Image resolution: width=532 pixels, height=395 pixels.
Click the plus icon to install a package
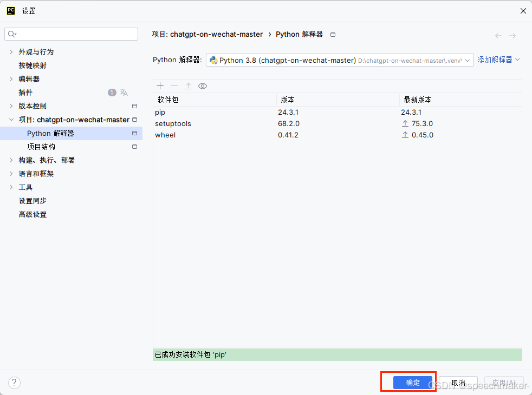click(x=160, y=86)
